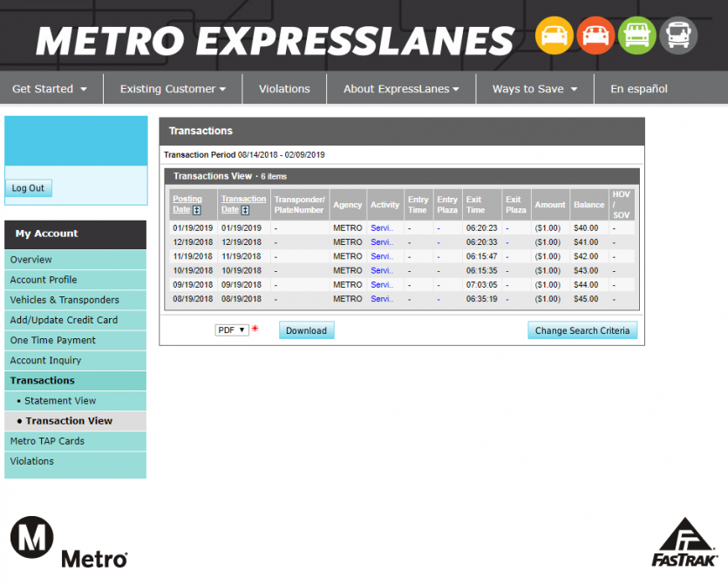Click balance $45.00 in last row
This screenshot has height=584, width=728.
coord(586,299)
